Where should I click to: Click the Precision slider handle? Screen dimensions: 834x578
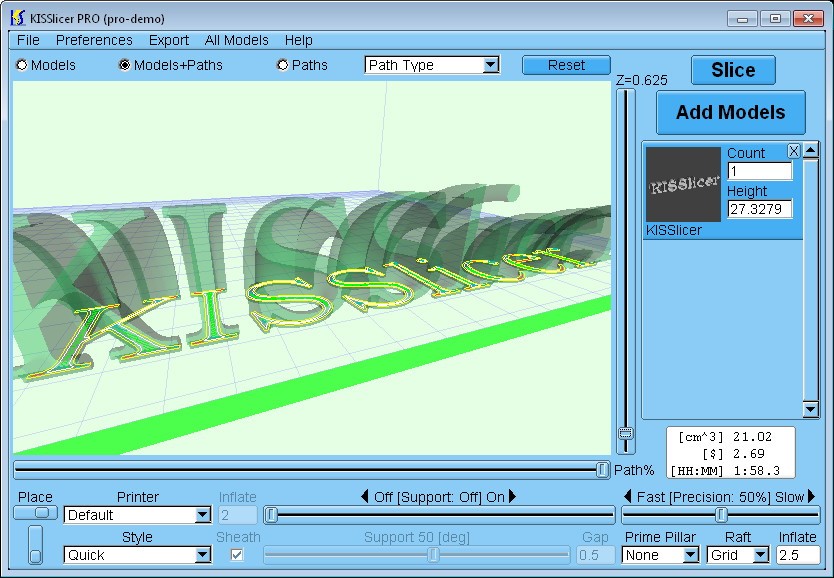[x=721, y=515]
